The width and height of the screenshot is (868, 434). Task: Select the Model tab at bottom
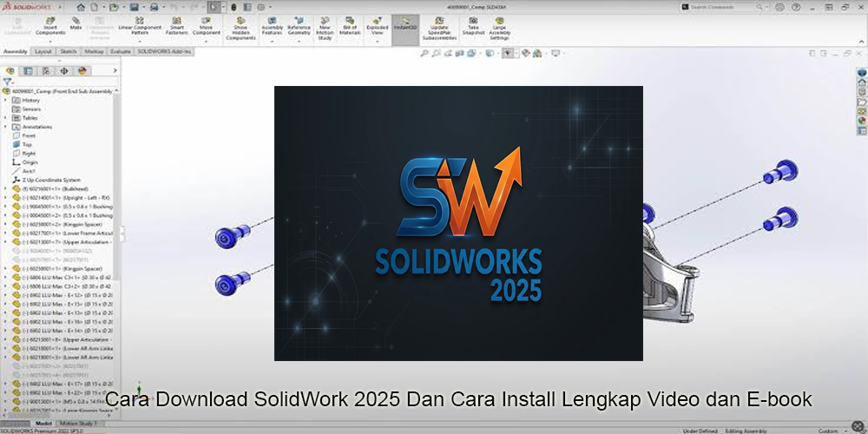[x=43, y=424]
